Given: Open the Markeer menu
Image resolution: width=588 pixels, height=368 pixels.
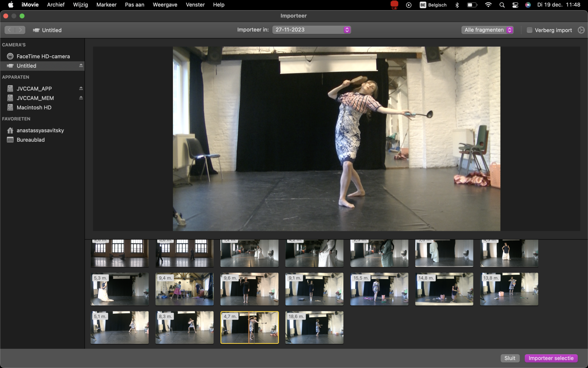Looking at the screenshot, I should (106, 5).
